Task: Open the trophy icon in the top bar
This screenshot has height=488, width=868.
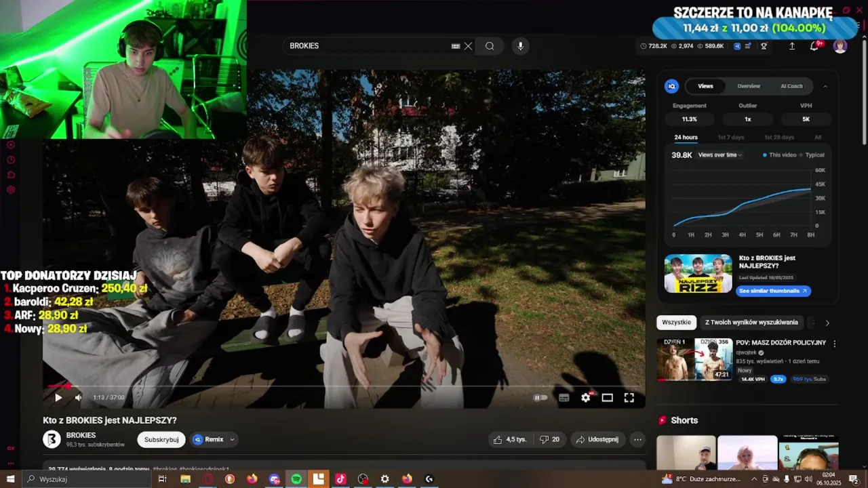Action: coord(764,46)
